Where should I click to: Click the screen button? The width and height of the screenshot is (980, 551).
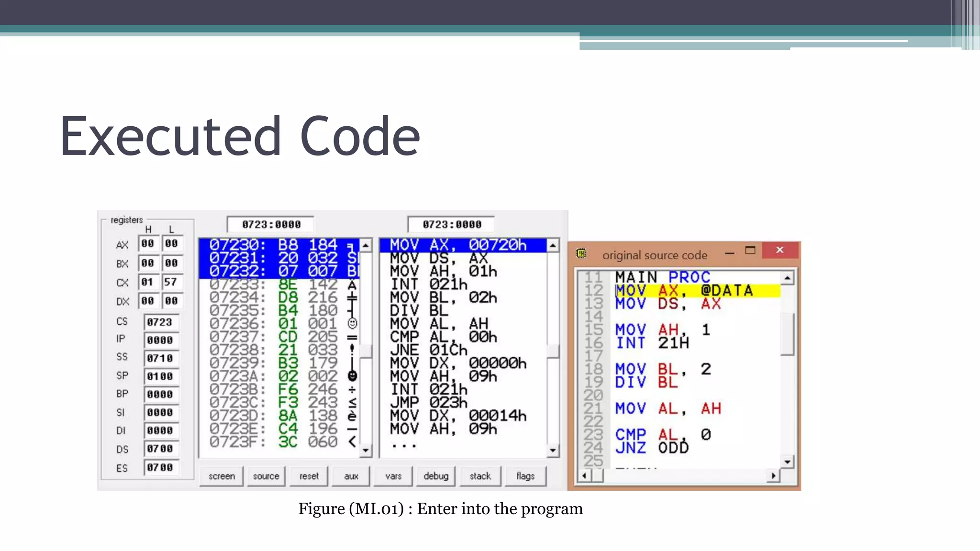pos(222,476)
